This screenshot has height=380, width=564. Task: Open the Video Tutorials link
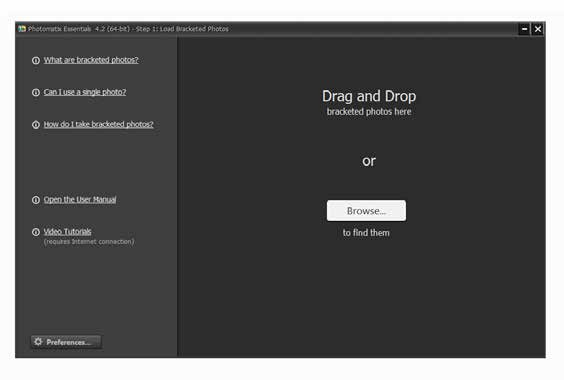click(68, 232)
